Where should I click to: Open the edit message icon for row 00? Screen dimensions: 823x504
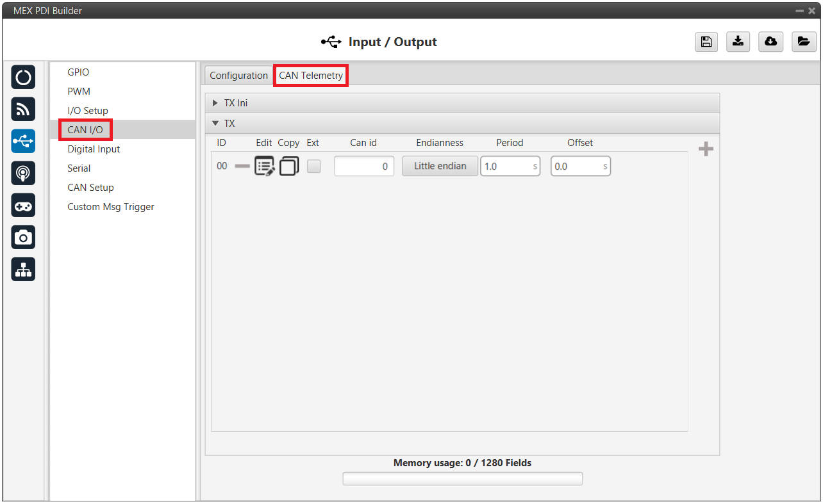point(264,167)
